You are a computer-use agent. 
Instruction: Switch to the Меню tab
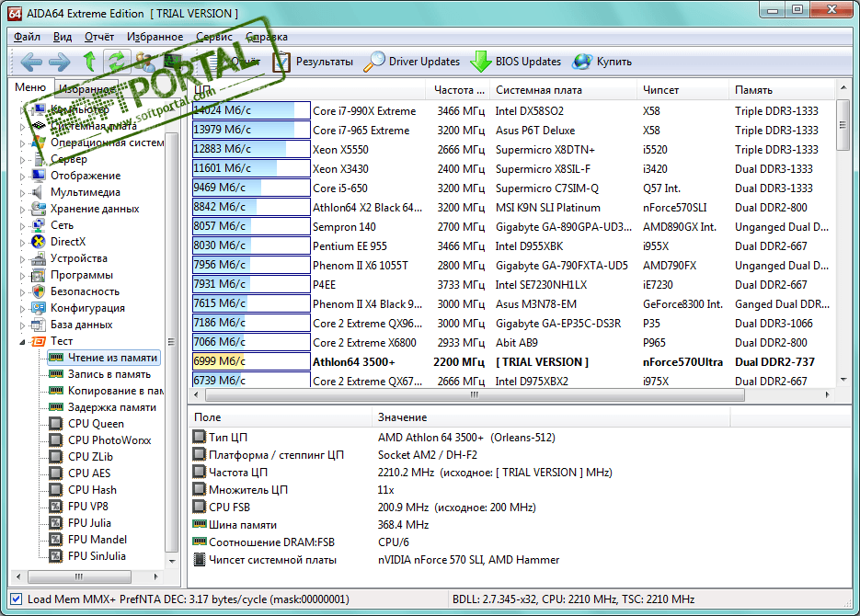tap(30, 87)
